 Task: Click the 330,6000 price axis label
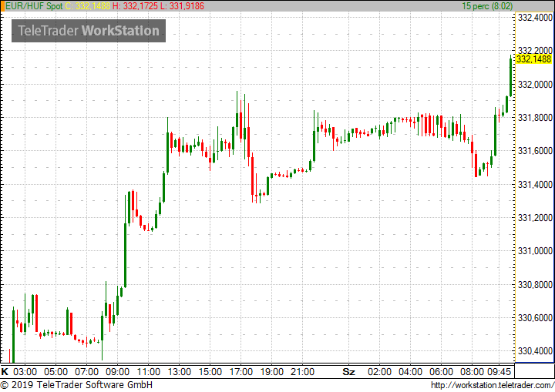[x=535, y=318]
